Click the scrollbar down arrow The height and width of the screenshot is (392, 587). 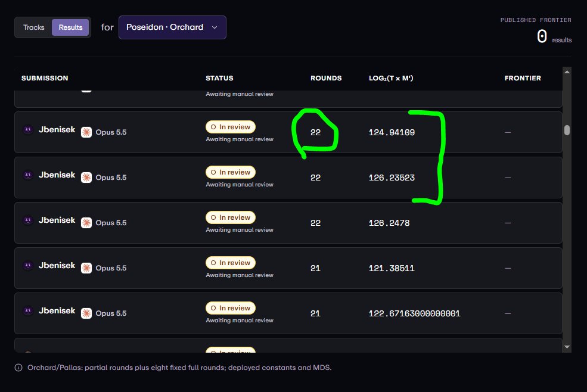(x=567, y=347)
